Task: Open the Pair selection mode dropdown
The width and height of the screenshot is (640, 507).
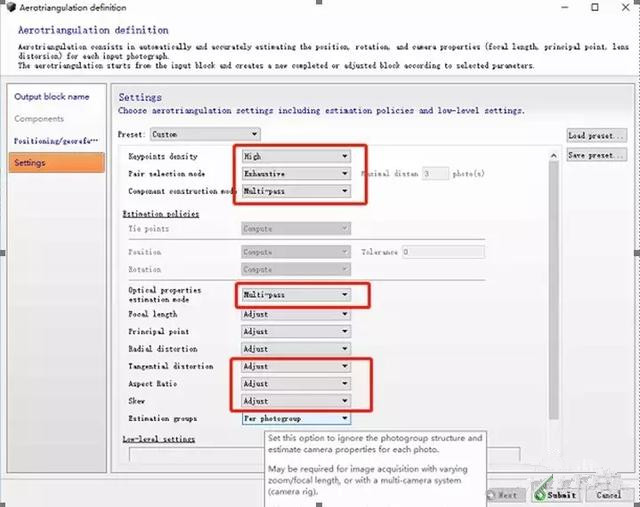Action: (296, 173)
